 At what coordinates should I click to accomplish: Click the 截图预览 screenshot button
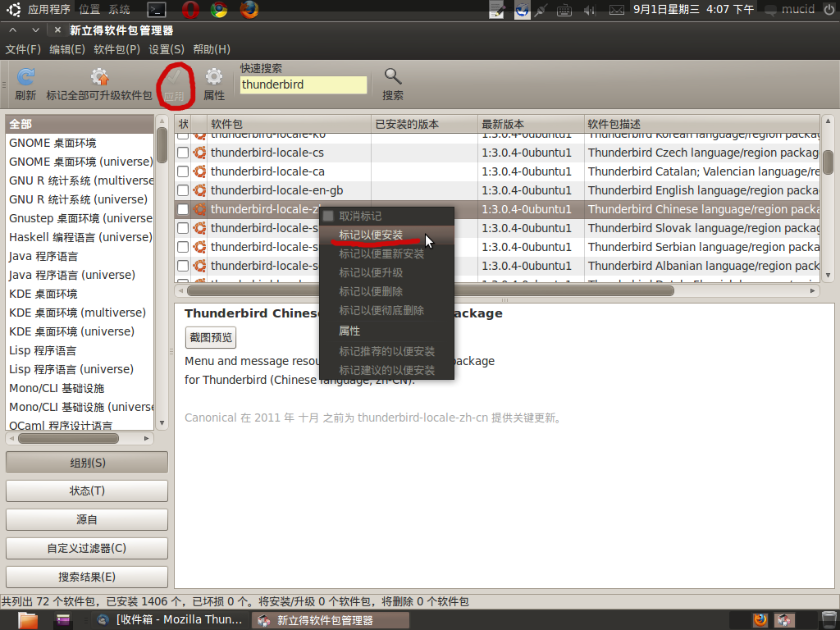point(210,337)
